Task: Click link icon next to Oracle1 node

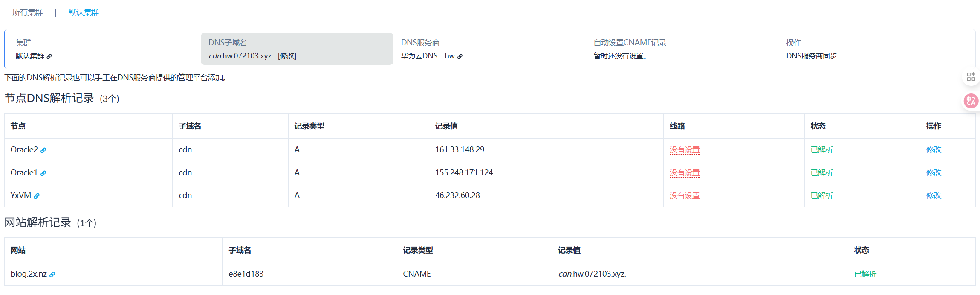Action: coord(43,173)
